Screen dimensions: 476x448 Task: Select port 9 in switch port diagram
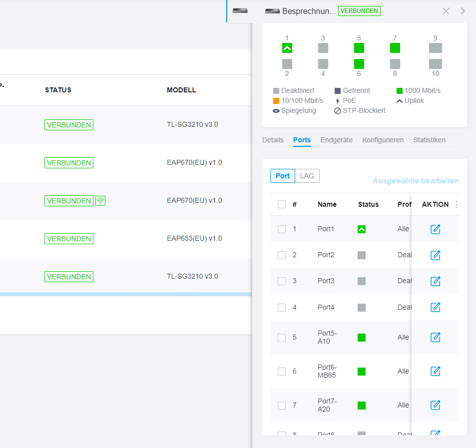click(x=436, y=48)
